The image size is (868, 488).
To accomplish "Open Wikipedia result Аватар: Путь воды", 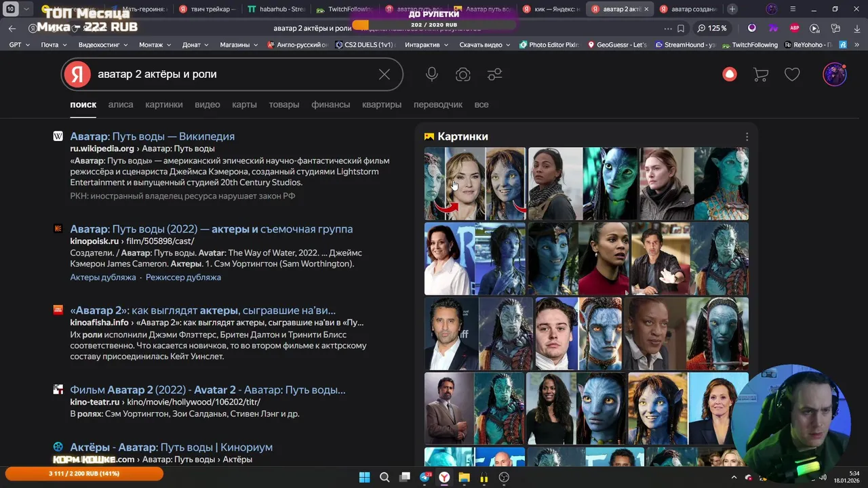I will coord(152,136).
